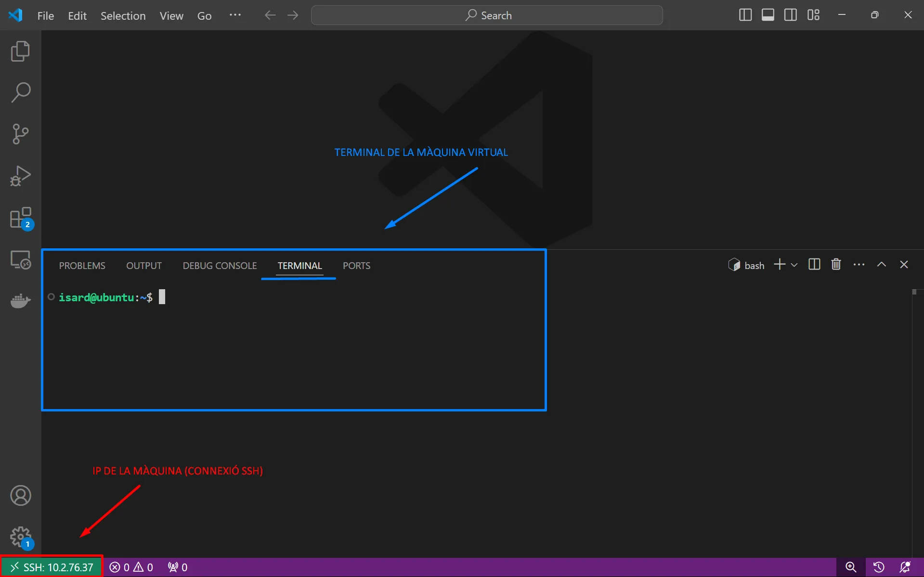
Task: Expand the hidden menu items with ellipsis
Action: pos(235,15)
